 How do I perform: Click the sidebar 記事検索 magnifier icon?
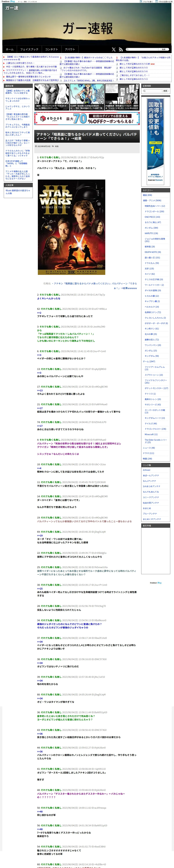[144, 91]
